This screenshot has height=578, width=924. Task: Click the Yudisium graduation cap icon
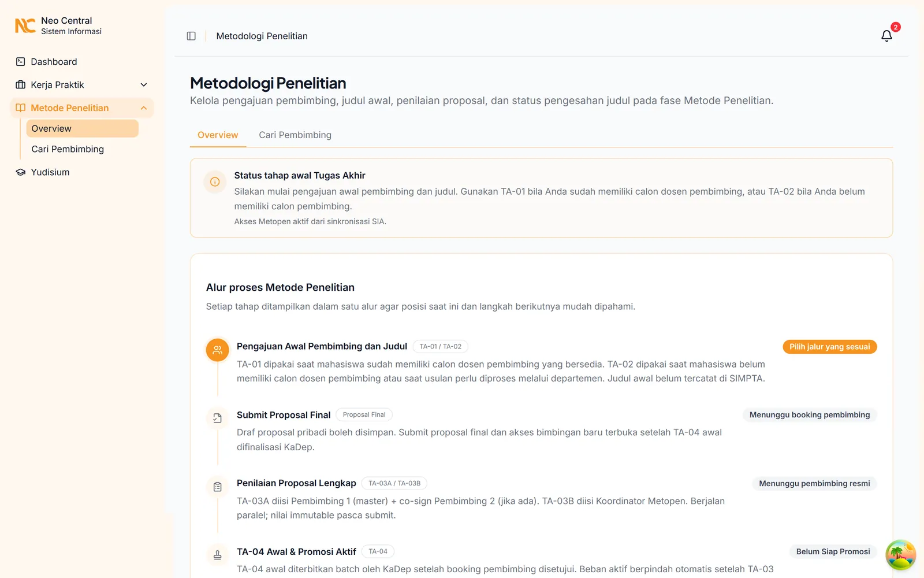[20, 172]
